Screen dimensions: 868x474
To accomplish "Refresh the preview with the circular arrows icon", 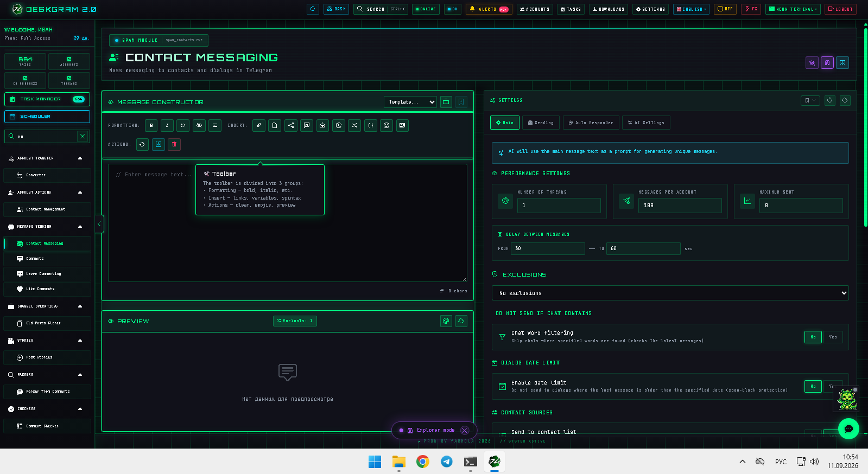I will [461, 321].
